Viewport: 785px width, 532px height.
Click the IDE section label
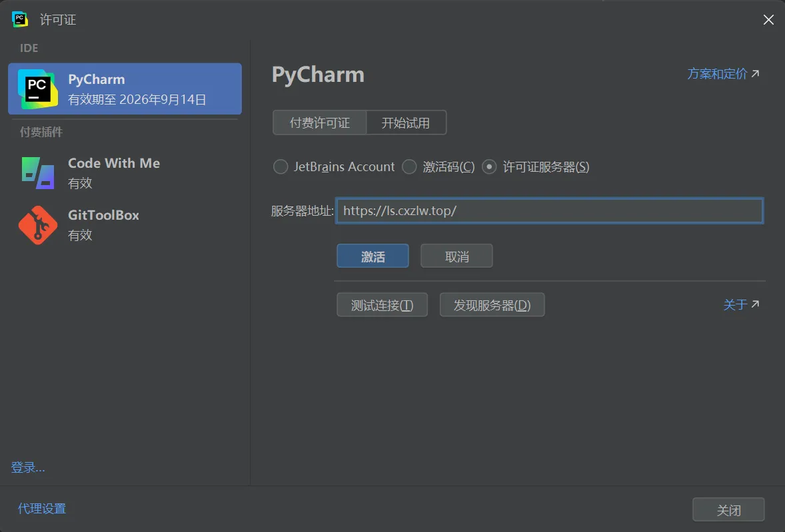[x=29, y=48]
